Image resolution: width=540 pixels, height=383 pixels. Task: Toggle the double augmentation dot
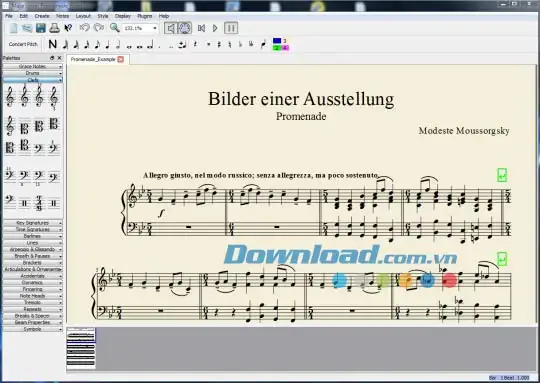point(171,46)
